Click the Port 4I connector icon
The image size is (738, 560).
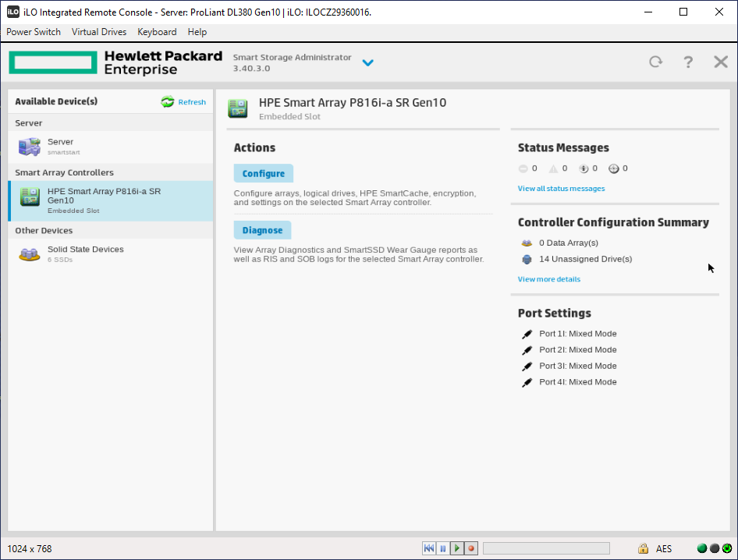click(x=527, y=382)
